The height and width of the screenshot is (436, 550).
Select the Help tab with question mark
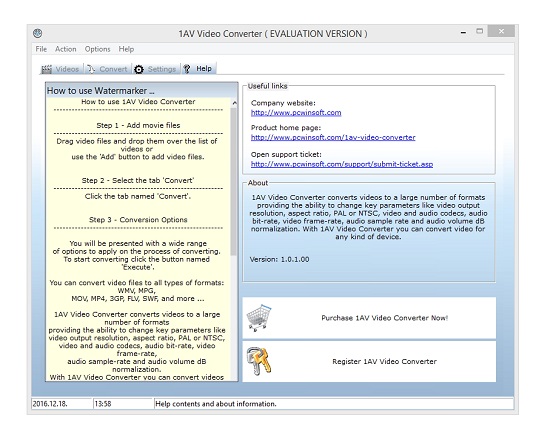[x=198, y=68]
